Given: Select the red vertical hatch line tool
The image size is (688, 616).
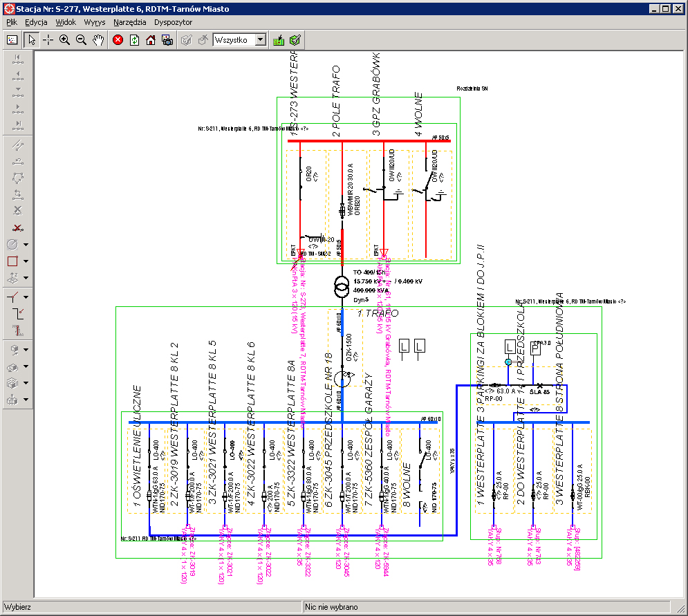Looking at the screenshot, I should click(17, 330).
